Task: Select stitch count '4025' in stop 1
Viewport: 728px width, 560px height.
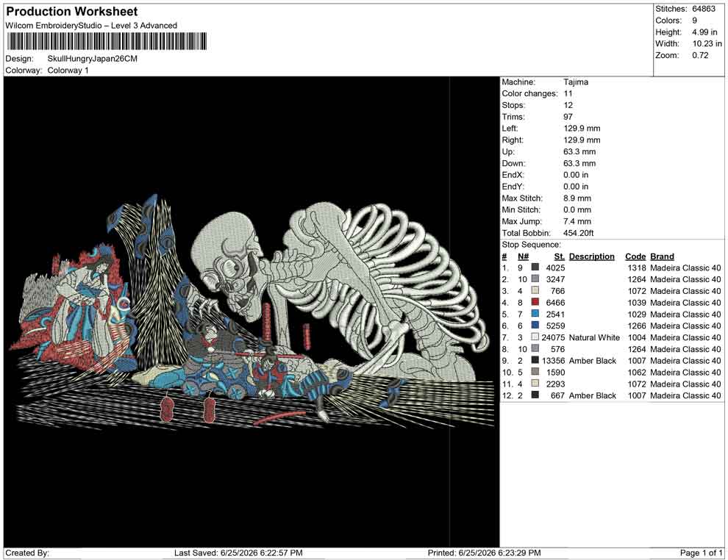Action: pos(555,268)
